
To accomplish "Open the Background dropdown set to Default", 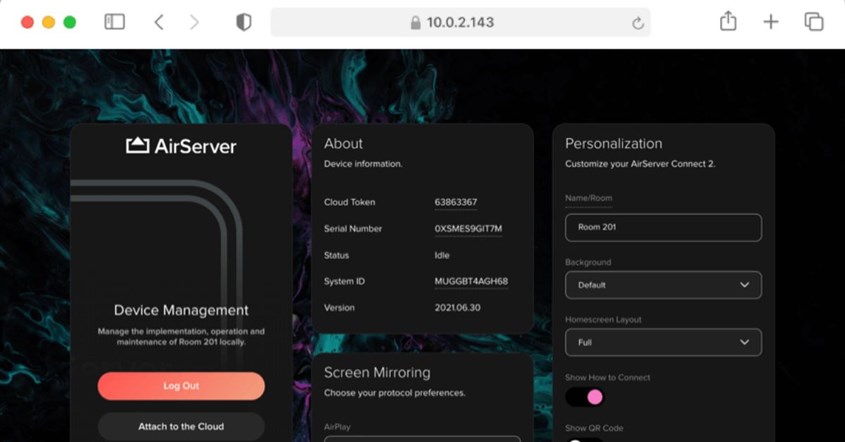I will [x=663, y=285].
